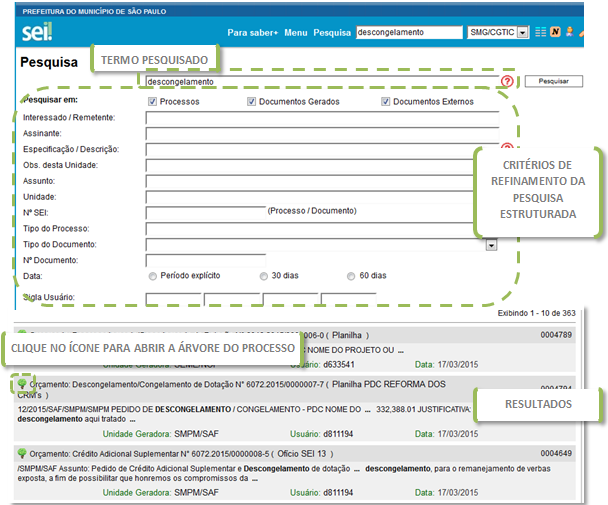Open the Novidades "N" icon

coord(553,32)
